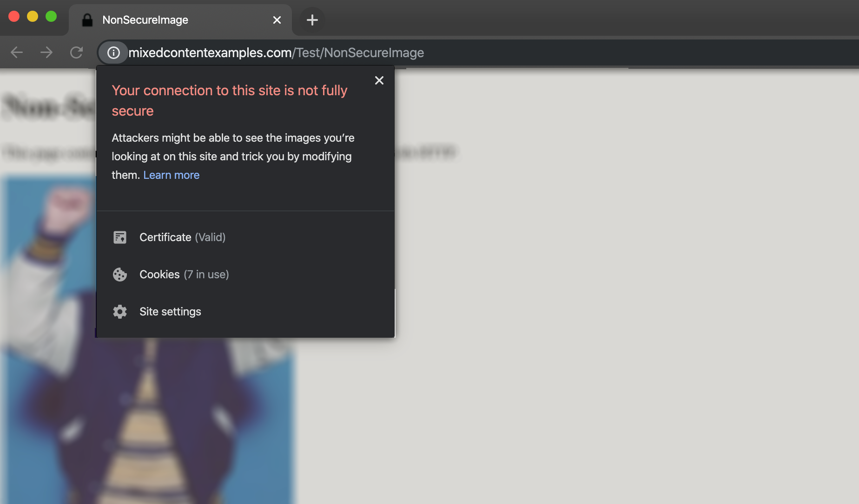Open Certificate (Valid) details
Image resolution: width=859 pixels, height=504 pixels.
click(x=182, y=237)
